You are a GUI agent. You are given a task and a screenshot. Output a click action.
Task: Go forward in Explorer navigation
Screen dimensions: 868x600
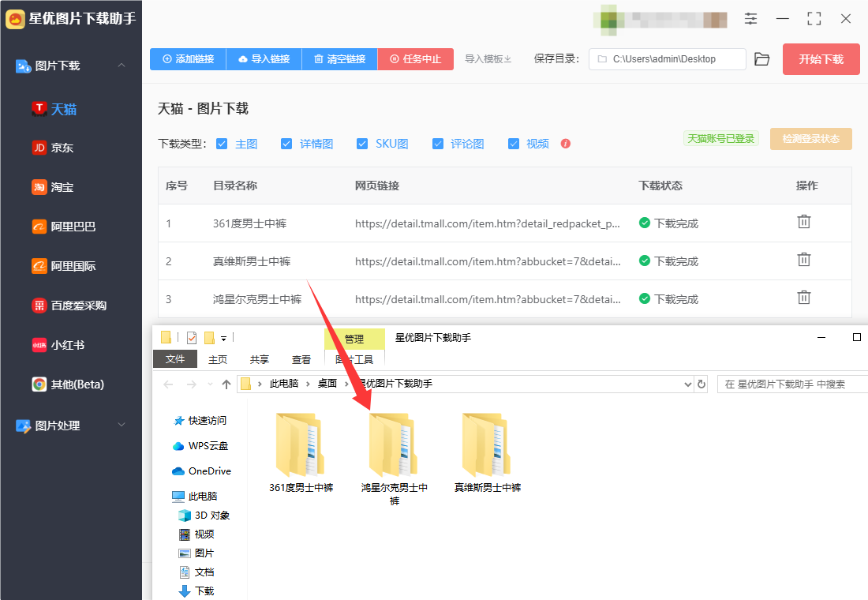point(191,384)
